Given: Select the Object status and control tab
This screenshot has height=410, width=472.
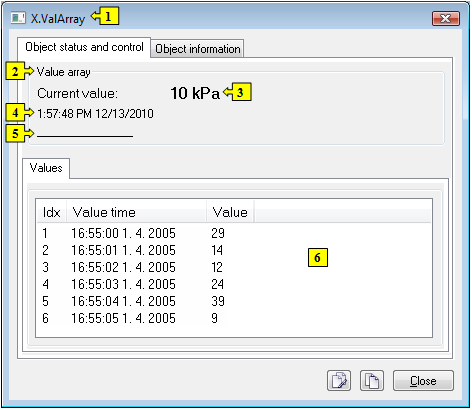Looking at the screenshot, I should (x=84, y=47).
